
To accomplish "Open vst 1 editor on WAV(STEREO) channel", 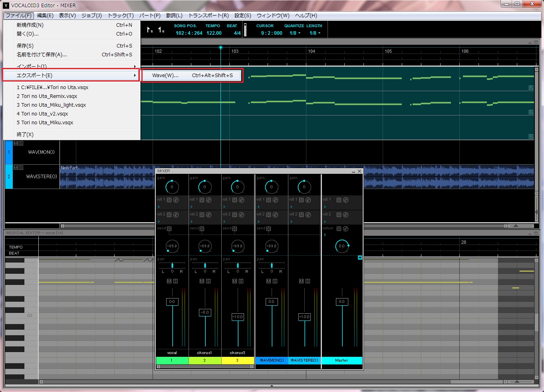I will tap(308, 200).
